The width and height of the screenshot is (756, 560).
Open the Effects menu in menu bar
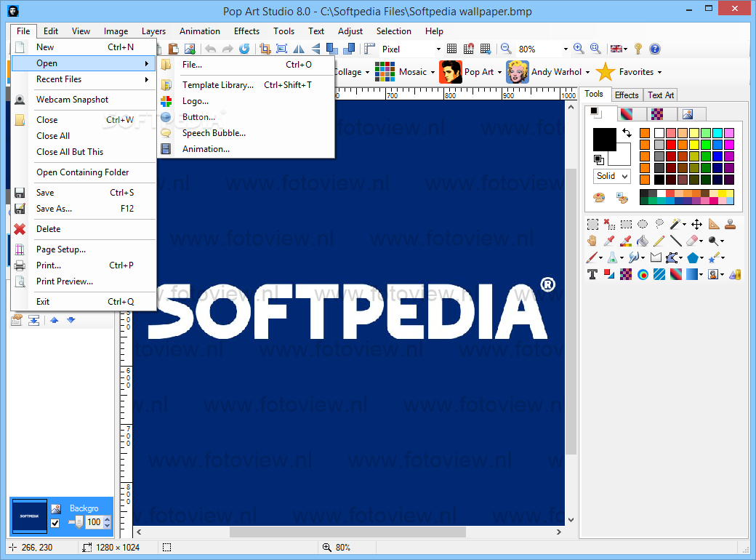(246, 31)
